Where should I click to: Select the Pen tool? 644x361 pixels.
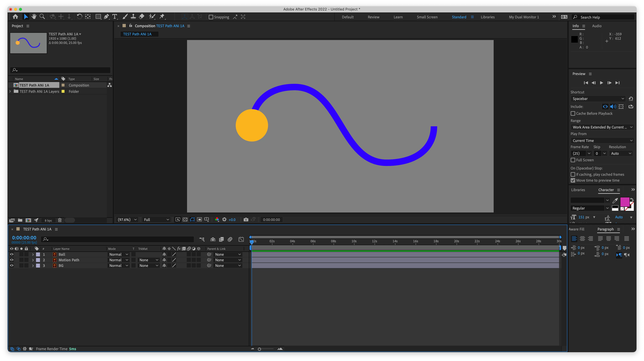(106, 17)
